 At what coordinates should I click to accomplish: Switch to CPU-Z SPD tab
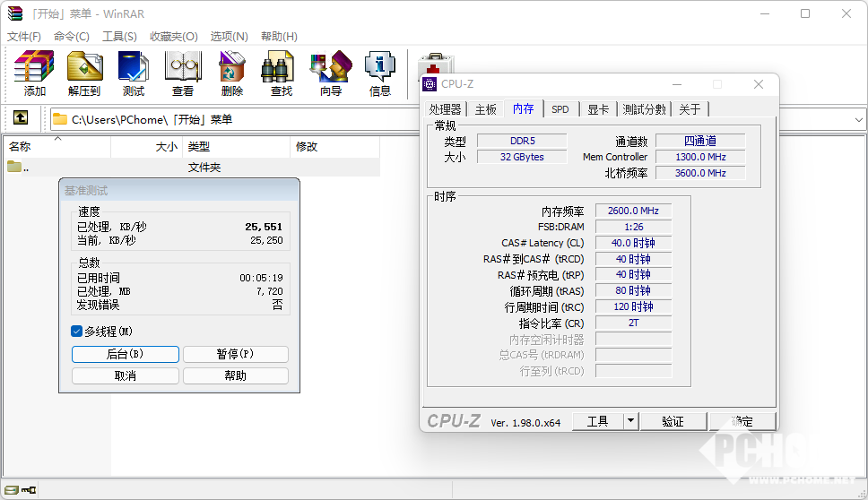[x=560, y=109]
